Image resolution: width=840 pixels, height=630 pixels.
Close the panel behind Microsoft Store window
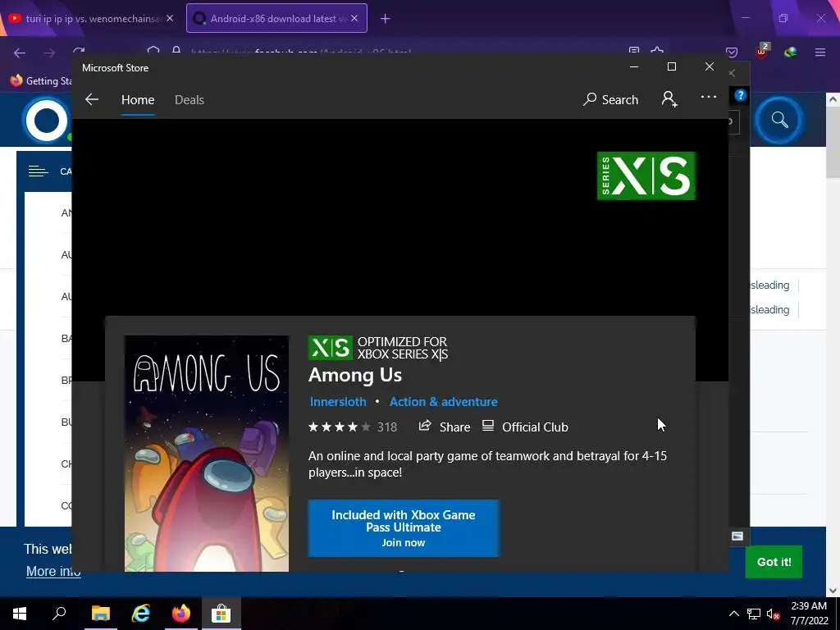click(x=732, y=73)
